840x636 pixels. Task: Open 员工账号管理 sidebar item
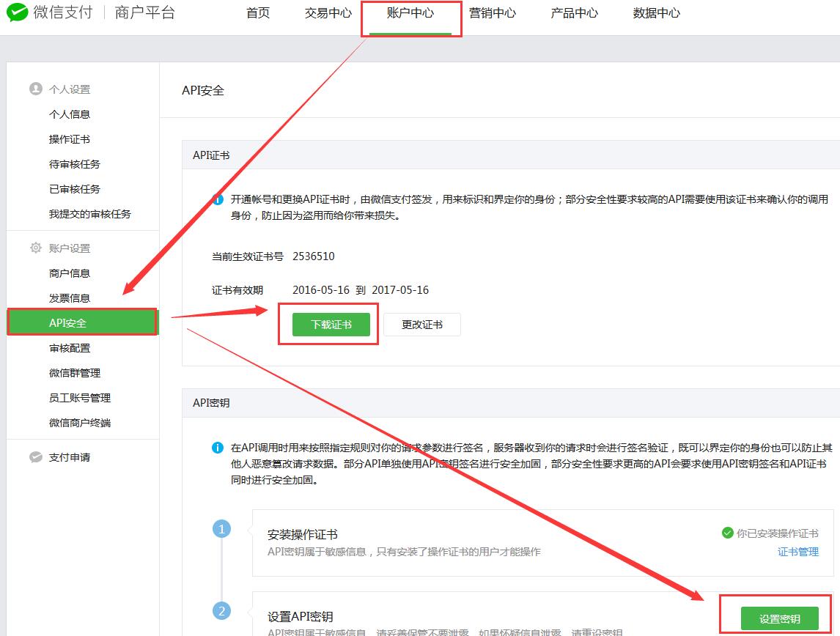80,398
